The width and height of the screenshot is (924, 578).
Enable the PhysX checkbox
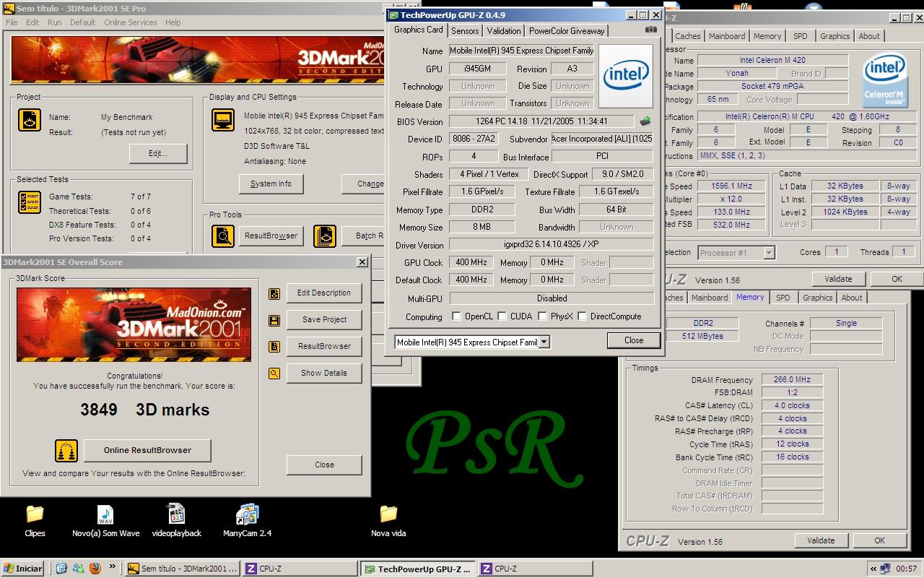[542, 316]
